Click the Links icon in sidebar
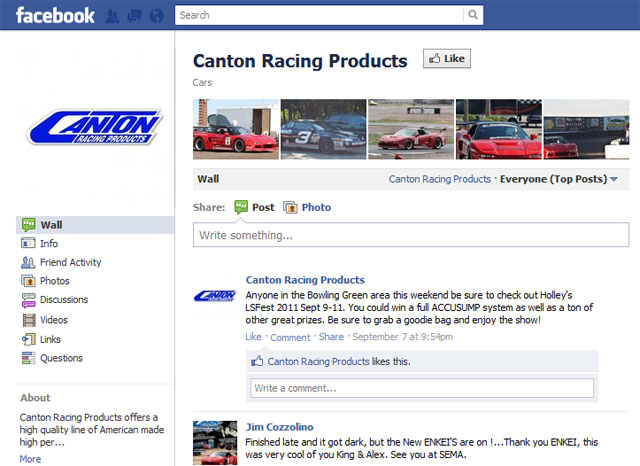 (x=29, y=339)
